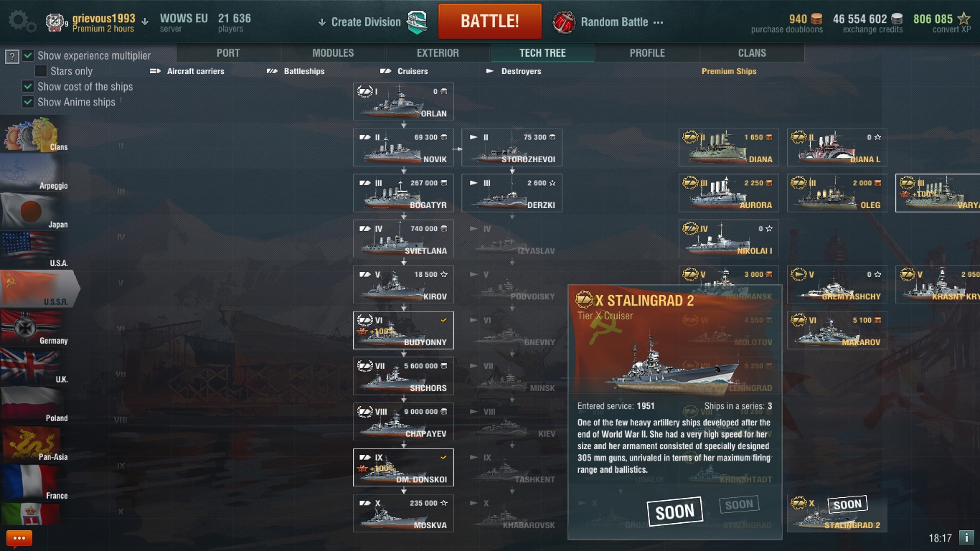Open the Random Battle mode selector
Image resolution: width=980 pixels, height=551 pixels.
608,22
